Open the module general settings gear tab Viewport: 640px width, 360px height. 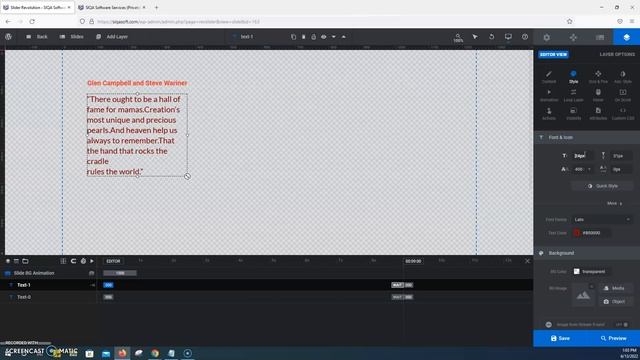click(547, 37)
